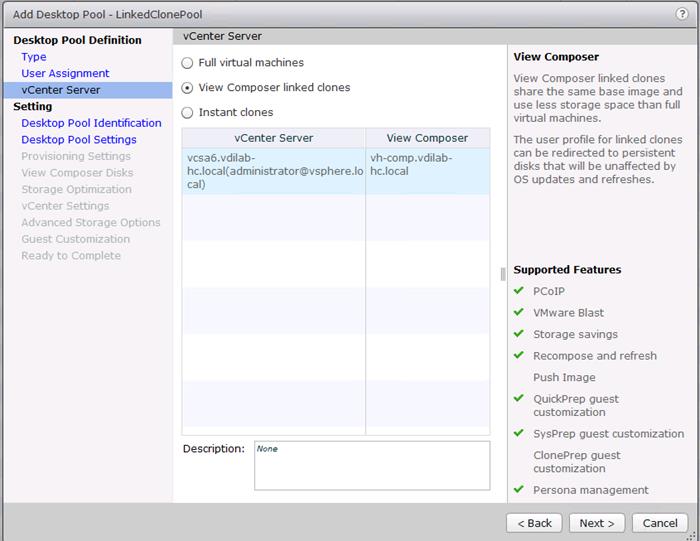Screen dimensions: 700x541
Task: Click the Back button
Action: click(x=534, y=523)
